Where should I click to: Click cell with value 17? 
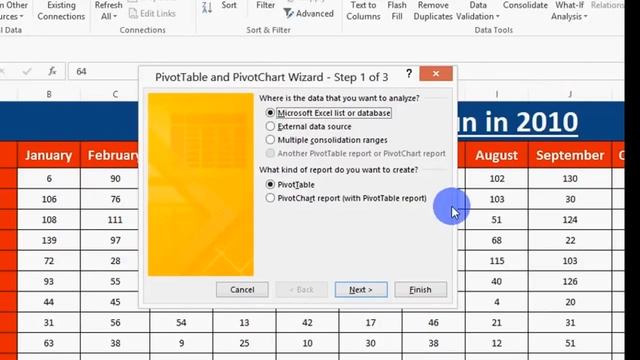click(x=371, y=322)
